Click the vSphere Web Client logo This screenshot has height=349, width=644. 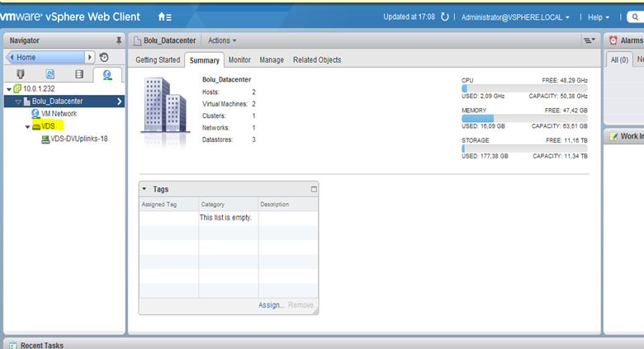coord(70,17)
